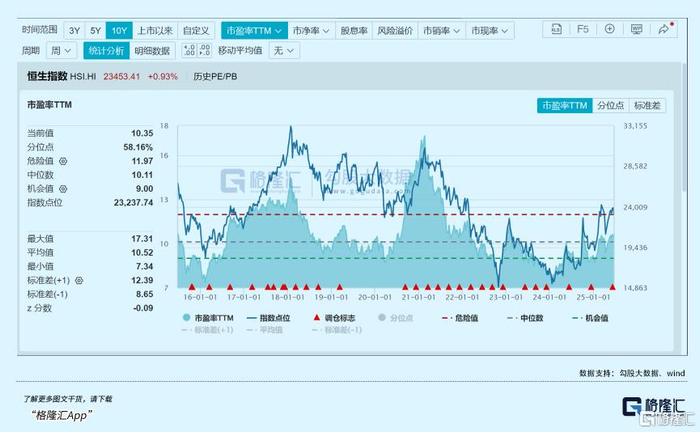Open settings gear beside 危险值

click(63, 161)
